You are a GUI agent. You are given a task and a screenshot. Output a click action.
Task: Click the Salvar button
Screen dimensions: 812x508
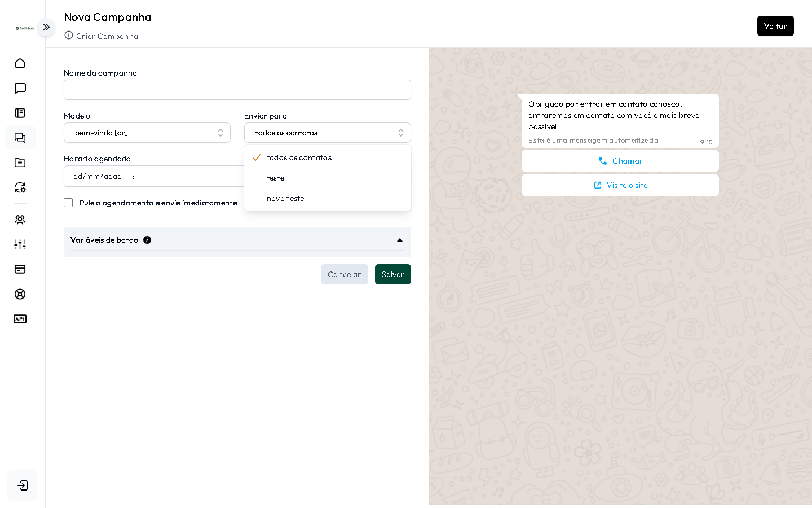pyautogui.click(x=392, y=274)
